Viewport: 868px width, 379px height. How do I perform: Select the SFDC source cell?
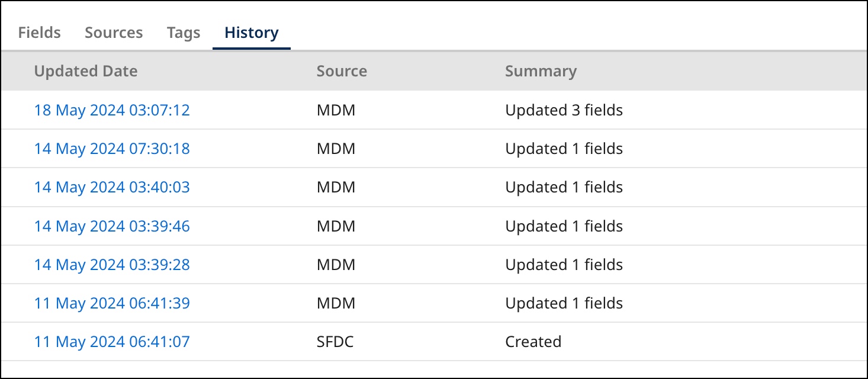tap(335, 342)
